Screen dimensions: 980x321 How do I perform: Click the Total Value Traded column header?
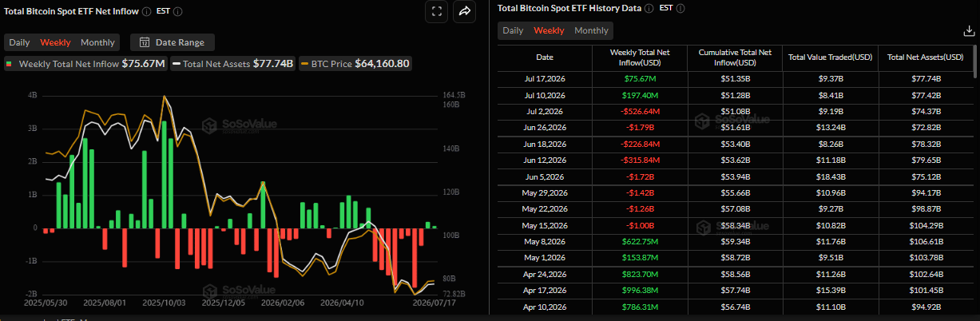point(831,57)
